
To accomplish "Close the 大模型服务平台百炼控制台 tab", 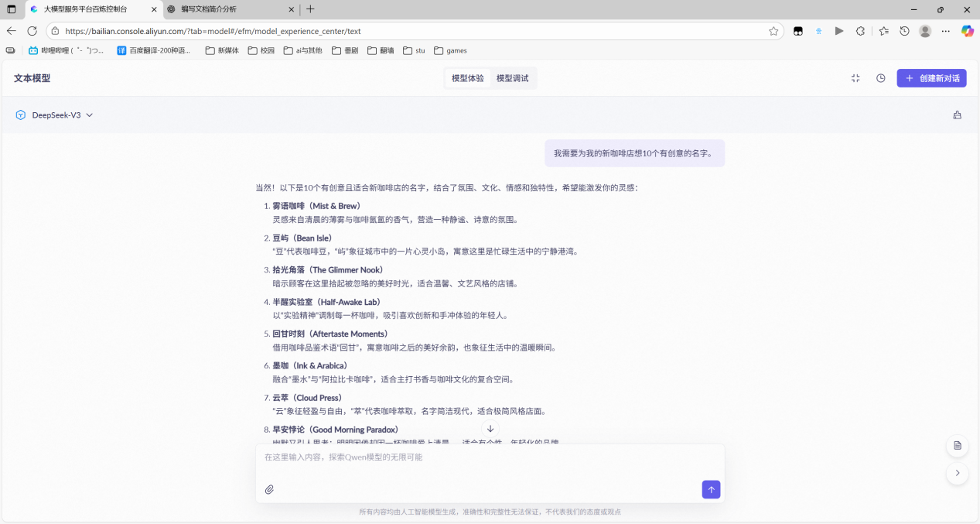I will [153, 9].
